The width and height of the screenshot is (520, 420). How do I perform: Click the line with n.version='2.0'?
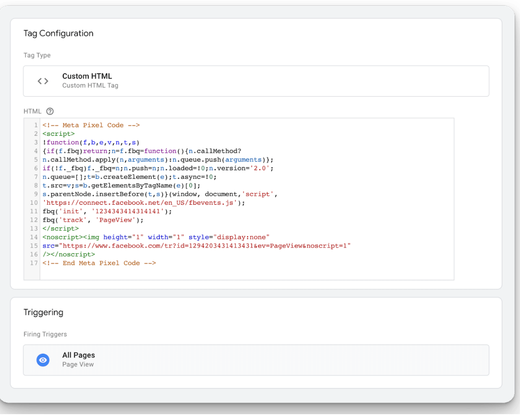(158, 168)
